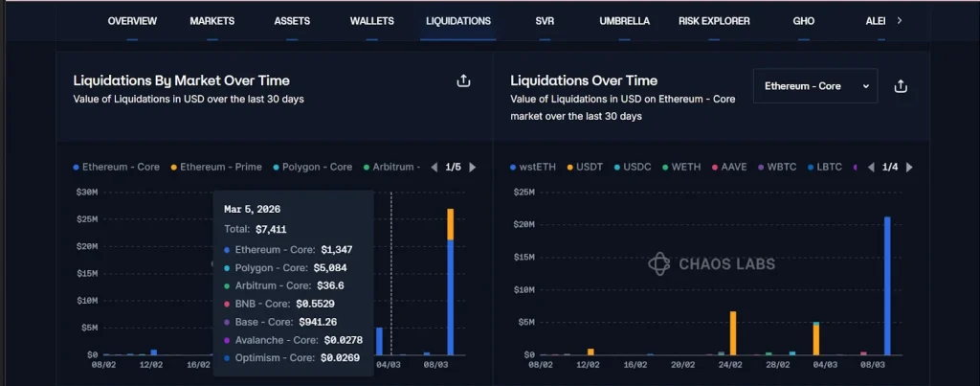Open the Umbrella tab
Image resolution: width=980 pixels, height=386 pixels.
tap(624, 21)
